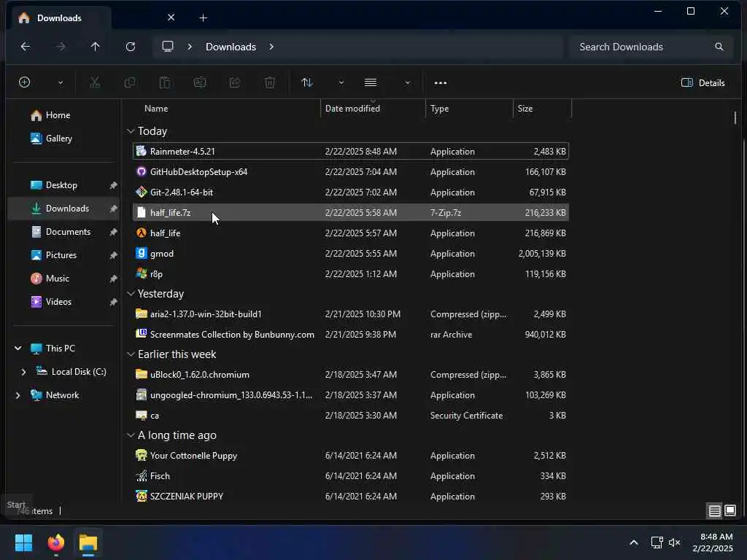Add a new tab with plus button

coord(203,18)
